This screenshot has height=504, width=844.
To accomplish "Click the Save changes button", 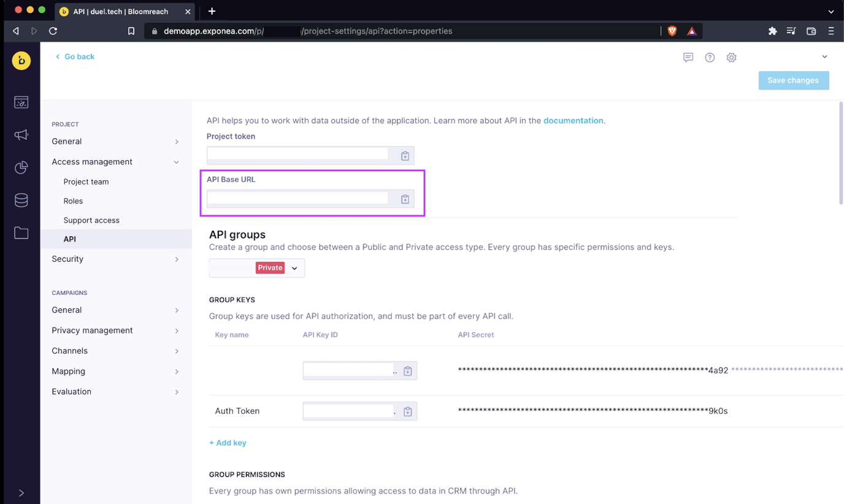I will tap(793, 80).
